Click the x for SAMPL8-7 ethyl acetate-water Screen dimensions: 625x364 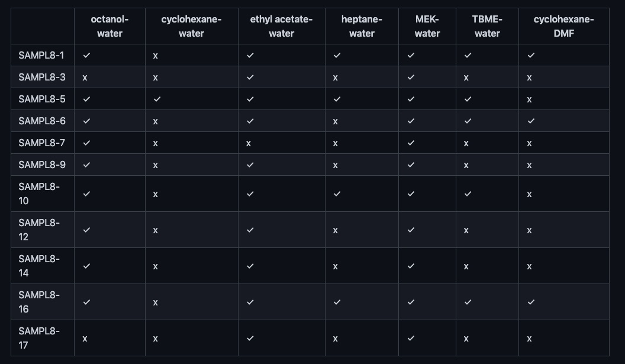click(x=249, y=143)
